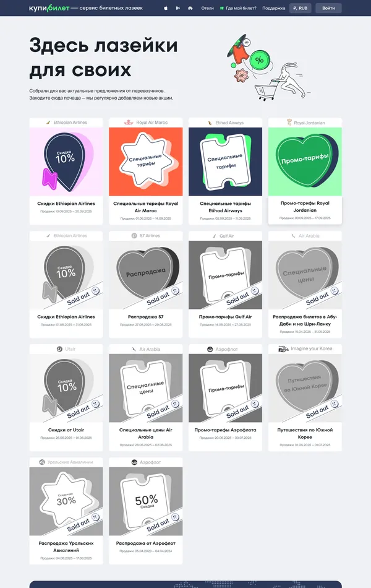Open the Скидки Ethiopian Airlines 10% pink card

(66, 171)
